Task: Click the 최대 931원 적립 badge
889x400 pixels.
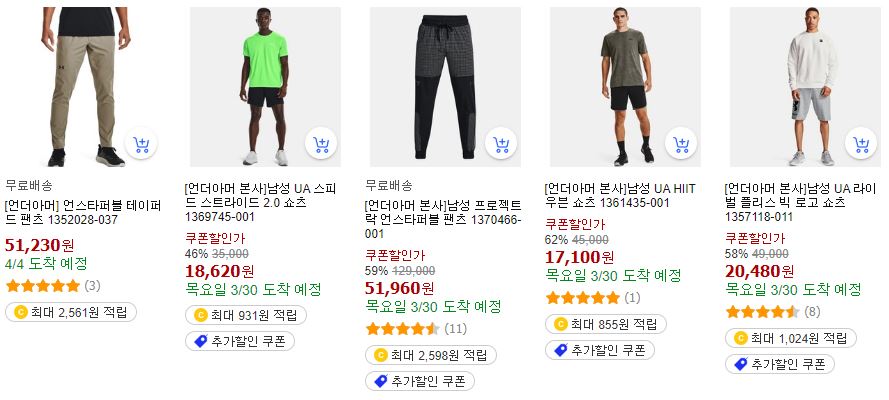Action: [x=245, y=315]
